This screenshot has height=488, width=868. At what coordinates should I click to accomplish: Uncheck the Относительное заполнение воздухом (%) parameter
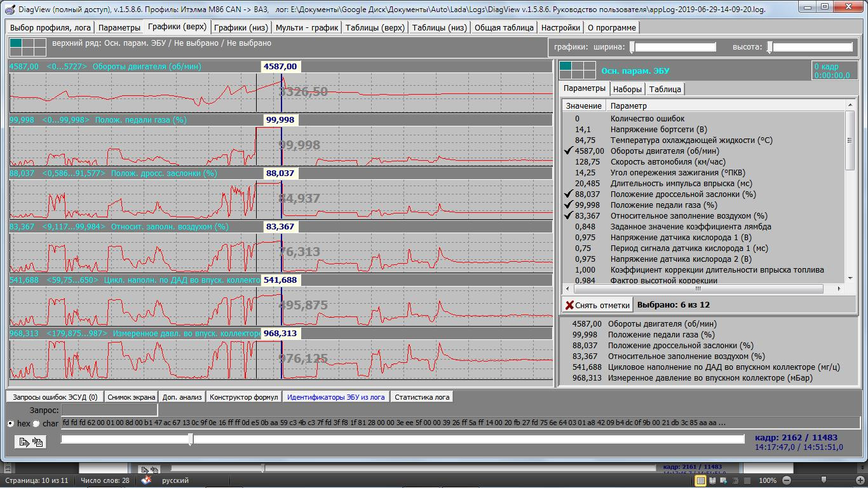pos(569,216)
